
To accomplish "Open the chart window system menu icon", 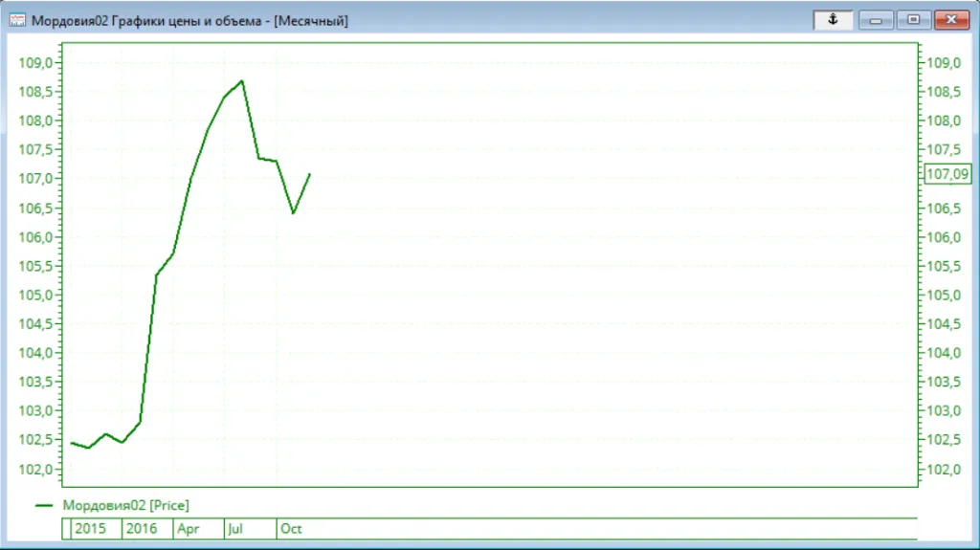I will tap(16, 20).
